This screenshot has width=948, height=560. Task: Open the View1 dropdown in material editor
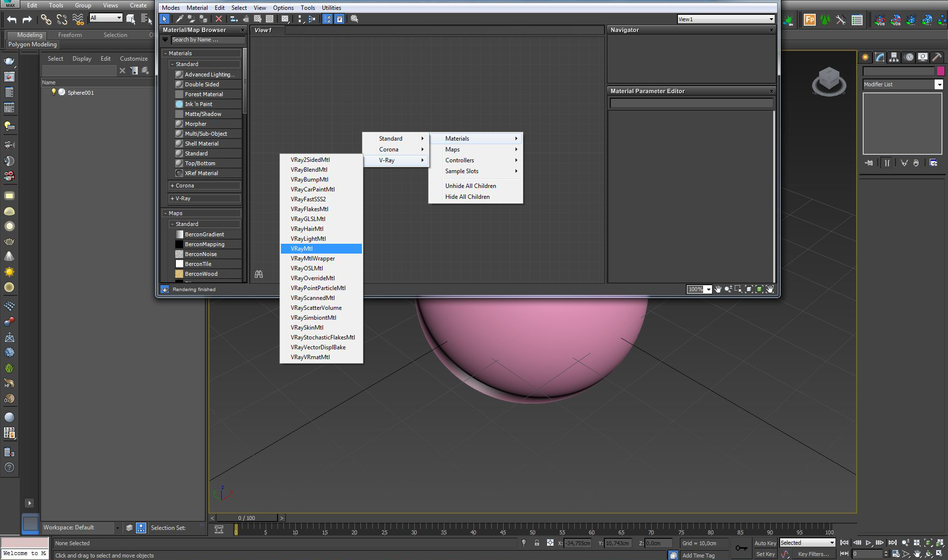coord(725,19)
